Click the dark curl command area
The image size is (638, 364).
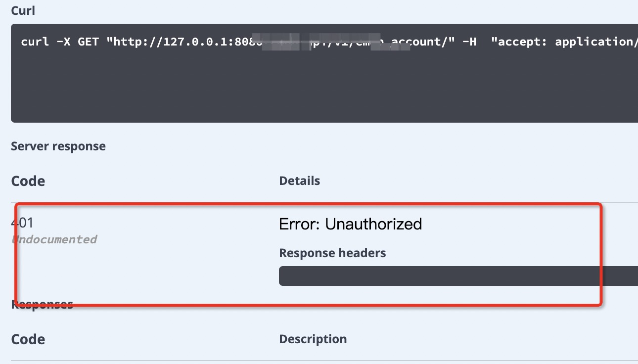click(317, 74)
